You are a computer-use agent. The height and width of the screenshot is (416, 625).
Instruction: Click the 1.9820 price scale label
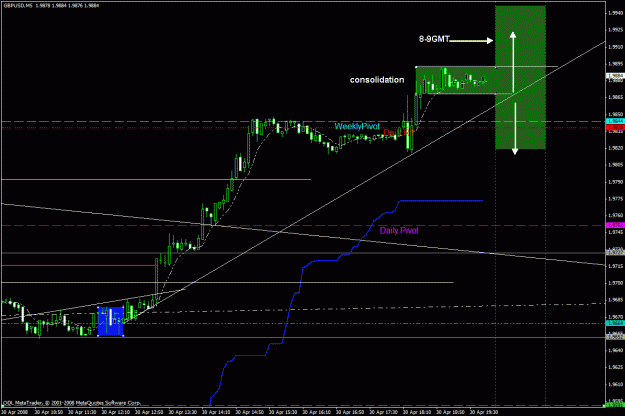pyautogui.click(x=615, y=148)
